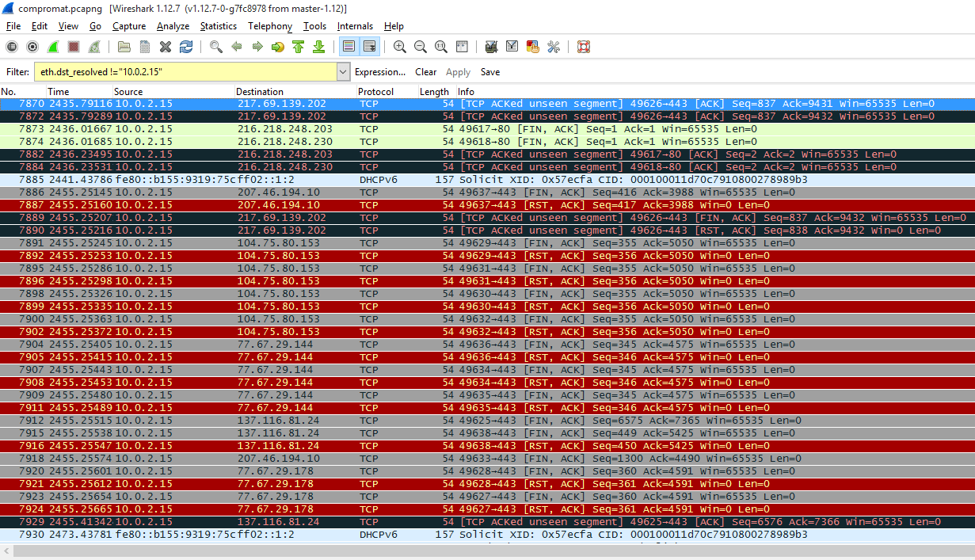Open the filter history dropdown arrow

343,72
